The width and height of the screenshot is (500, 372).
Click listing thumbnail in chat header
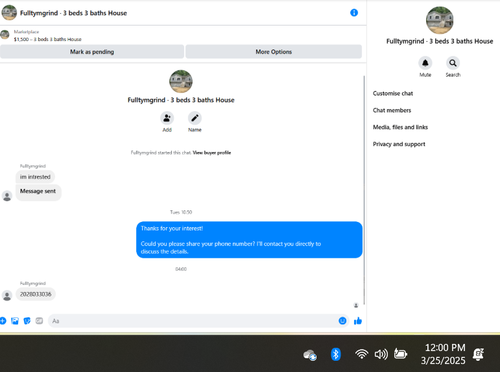(x=9, y=13)
